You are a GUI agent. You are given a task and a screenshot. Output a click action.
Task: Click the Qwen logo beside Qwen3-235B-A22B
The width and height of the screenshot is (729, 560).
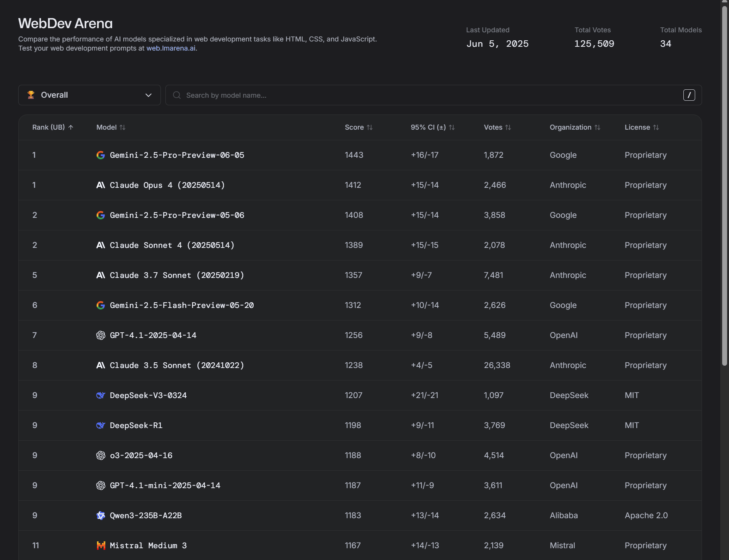tap(100, 516)
